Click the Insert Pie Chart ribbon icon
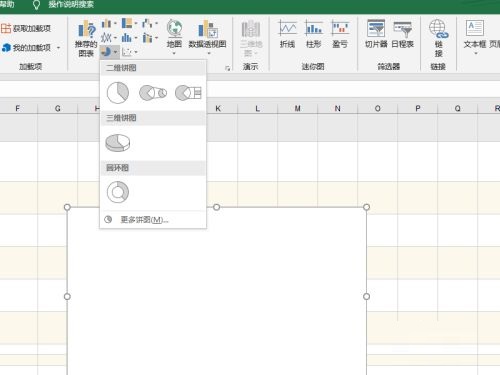This screenshot has width=500, height=375. click(106, 52)
